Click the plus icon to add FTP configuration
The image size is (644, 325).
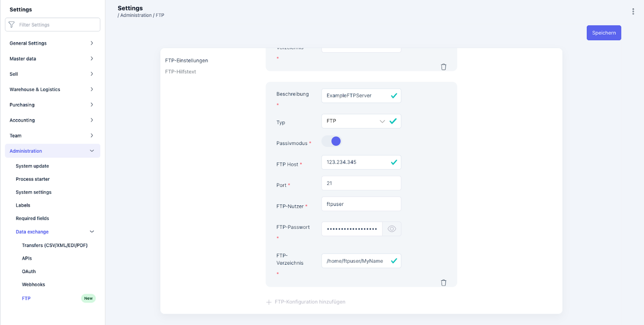tap(269, 302)
